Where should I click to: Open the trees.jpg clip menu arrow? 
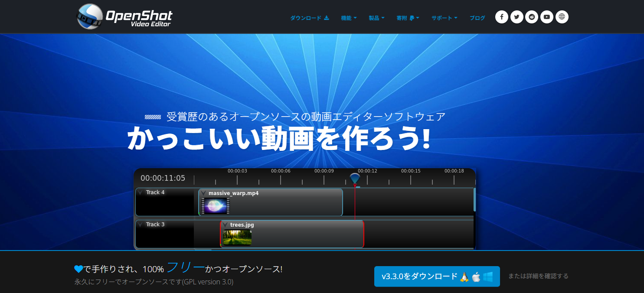pos(225,225)
